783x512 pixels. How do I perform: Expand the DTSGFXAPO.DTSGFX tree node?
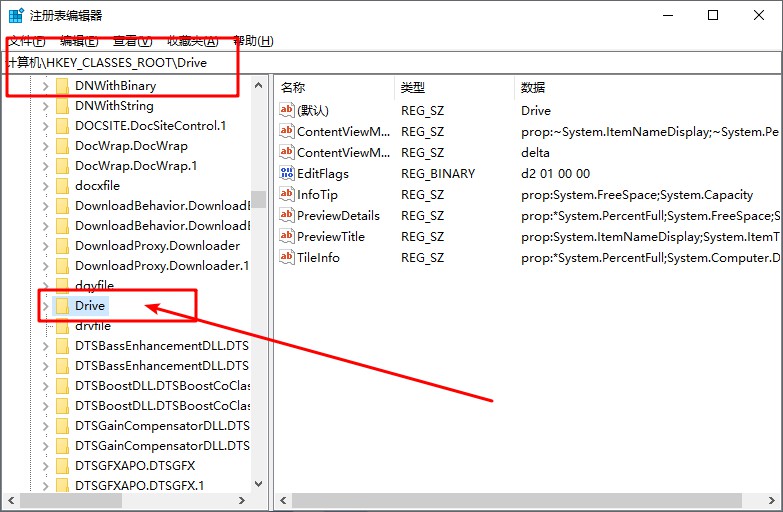45,466
